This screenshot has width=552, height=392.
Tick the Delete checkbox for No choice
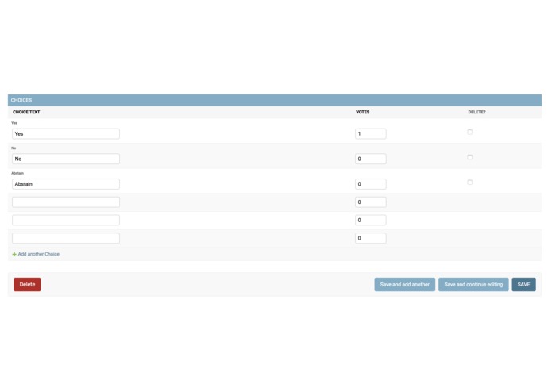(469, 157)
